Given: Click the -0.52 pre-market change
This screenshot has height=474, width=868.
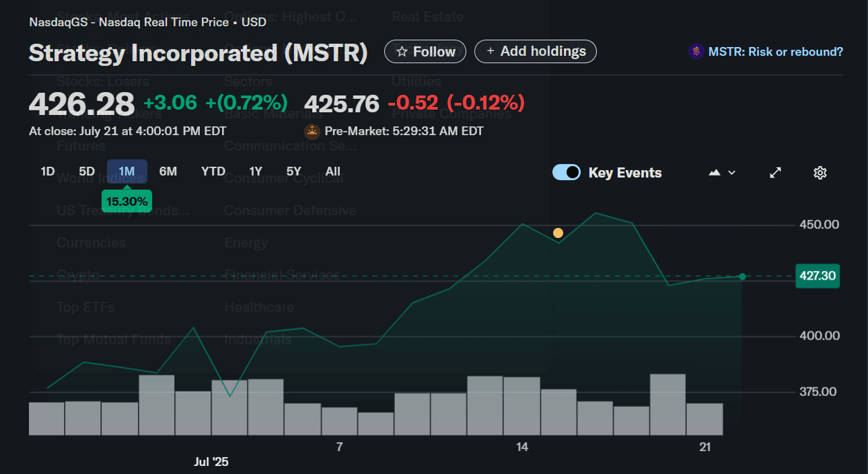Looking at the screenshot, I should 413,103.
